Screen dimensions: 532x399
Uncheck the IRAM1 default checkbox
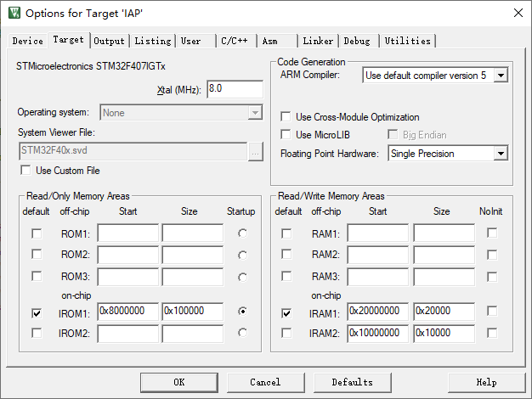point(286,313)
